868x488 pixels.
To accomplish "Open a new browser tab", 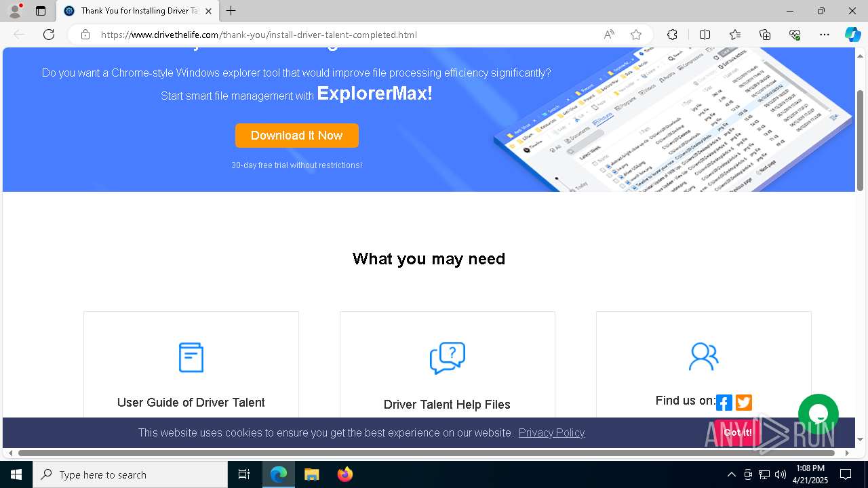I will tap(231, 11).
